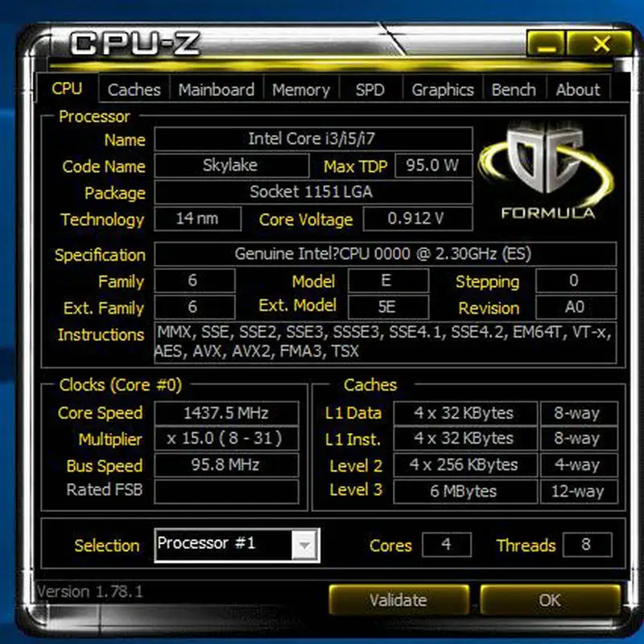The height and width of the screenshot is (644, 644).
Task: Open the Mainboard tab
Action: pos(217,89)
